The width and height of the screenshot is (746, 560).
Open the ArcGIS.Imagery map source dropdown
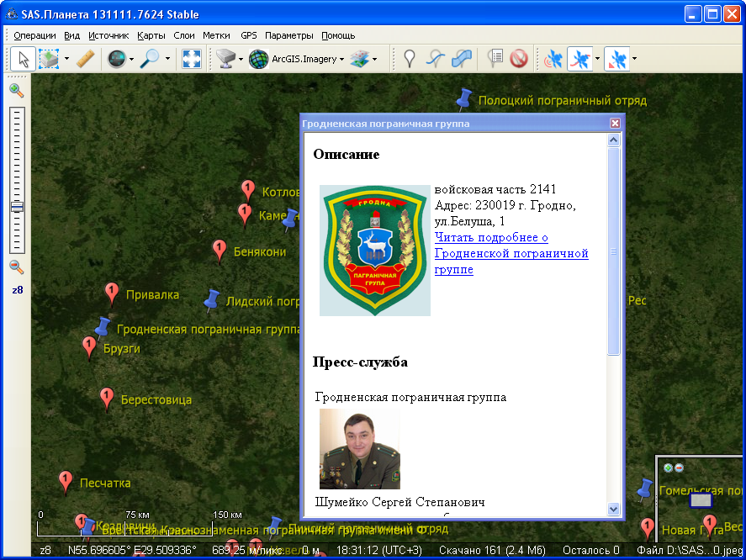click(x=303, y=59)
